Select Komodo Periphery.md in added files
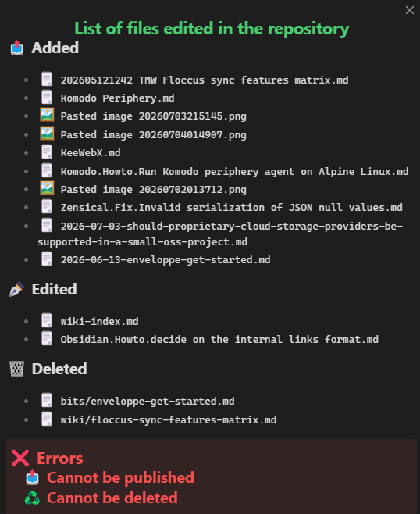Viewport: 420px width, 514px height. [x=117, y=98]
